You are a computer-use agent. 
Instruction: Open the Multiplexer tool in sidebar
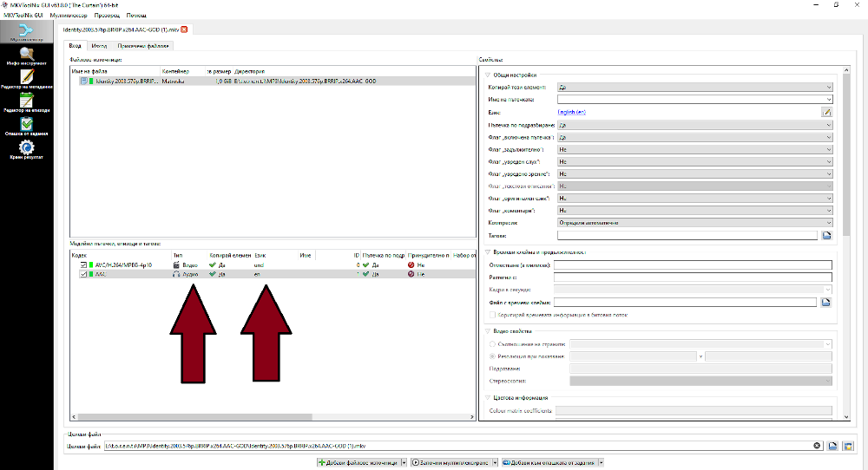(26, 32)
